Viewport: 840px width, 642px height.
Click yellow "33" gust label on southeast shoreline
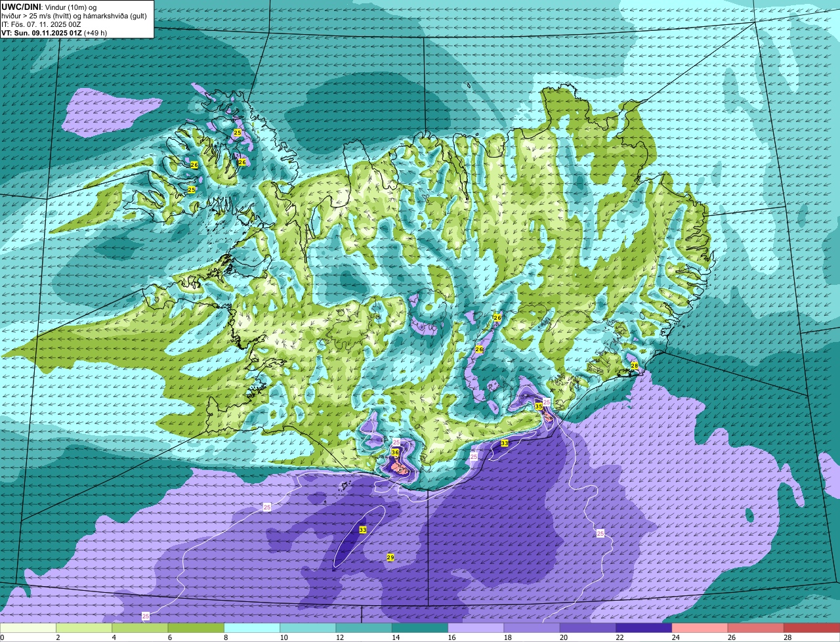coord(505,444)
